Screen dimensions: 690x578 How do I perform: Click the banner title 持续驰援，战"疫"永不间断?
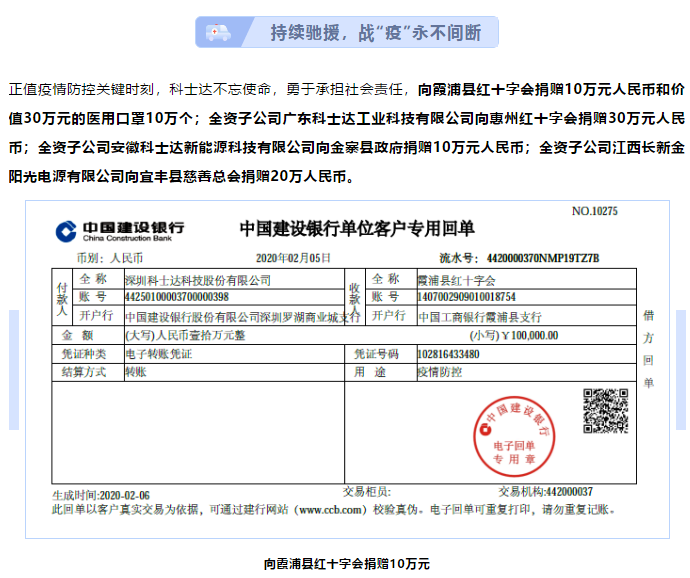(376, 33)
